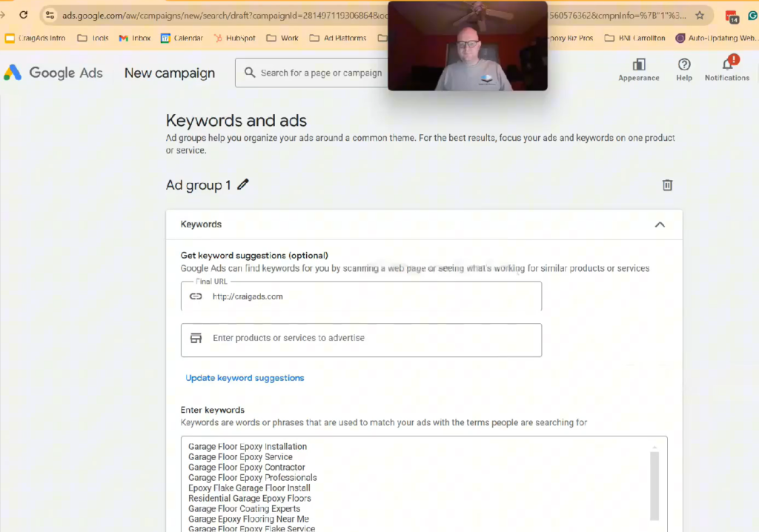Click Update keyword suggestions link
759x532 pixels.
(x=245, y=378)
